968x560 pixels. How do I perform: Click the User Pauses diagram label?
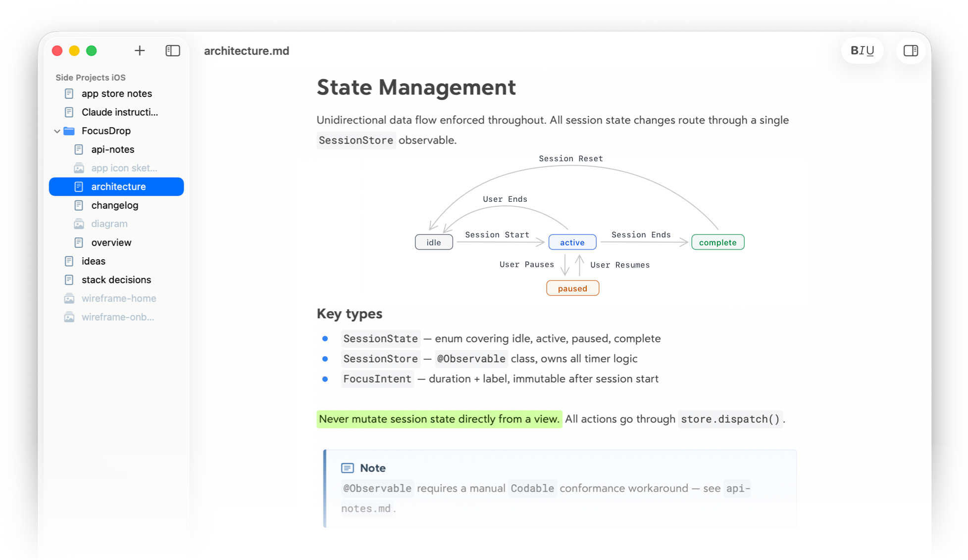click(x=526, y=265)
